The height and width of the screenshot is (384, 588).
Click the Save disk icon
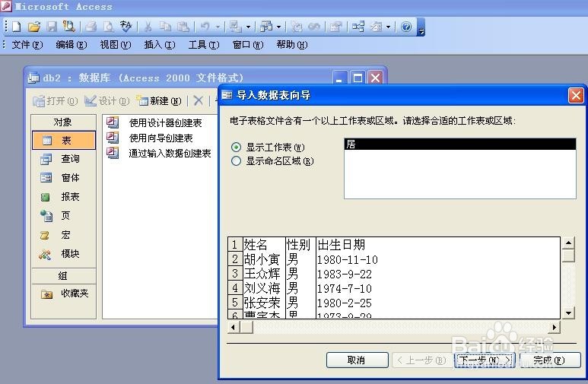tap(52, 27)
